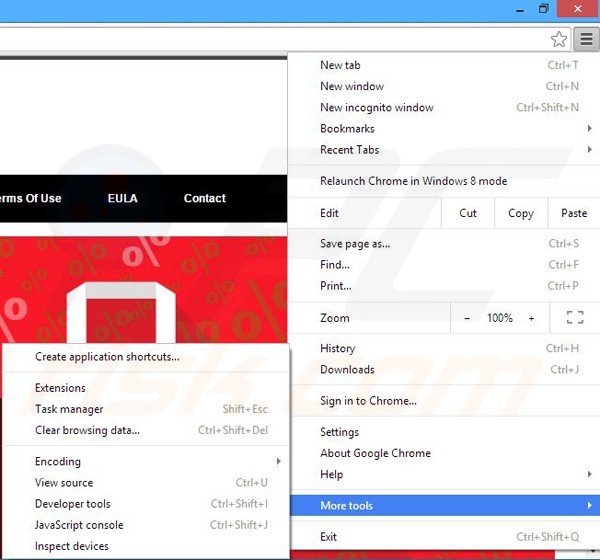The image size is (600, 560).
Task: Click the Chrome hamburger menu button
Action: coord(586,39)
